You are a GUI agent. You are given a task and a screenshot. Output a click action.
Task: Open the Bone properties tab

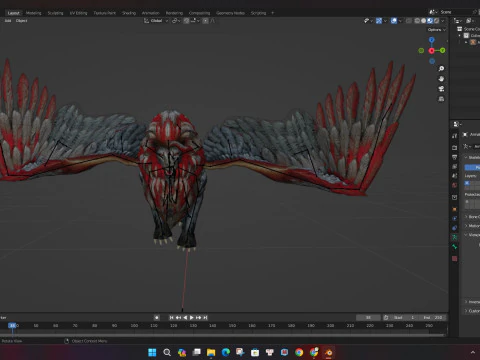[x=455, y=247]
